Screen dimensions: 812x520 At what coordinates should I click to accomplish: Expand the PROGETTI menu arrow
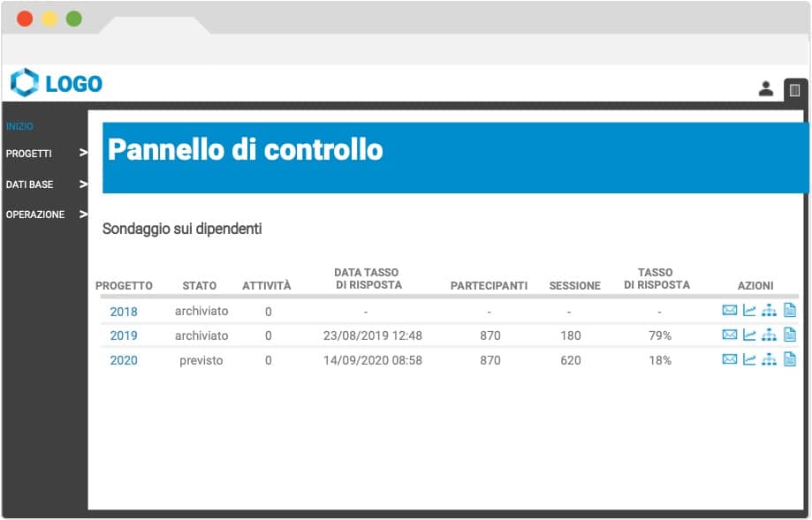[83, 153]
